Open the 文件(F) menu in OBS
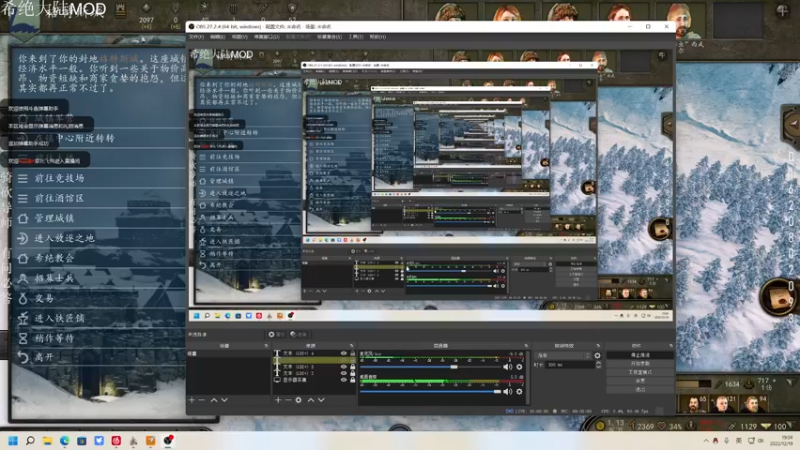This screenshot has width=800, height=450. 196,37
